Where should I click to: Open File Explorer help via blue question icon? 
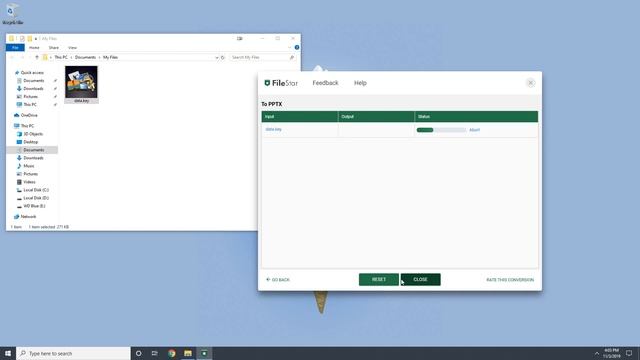tap(297, 47)
